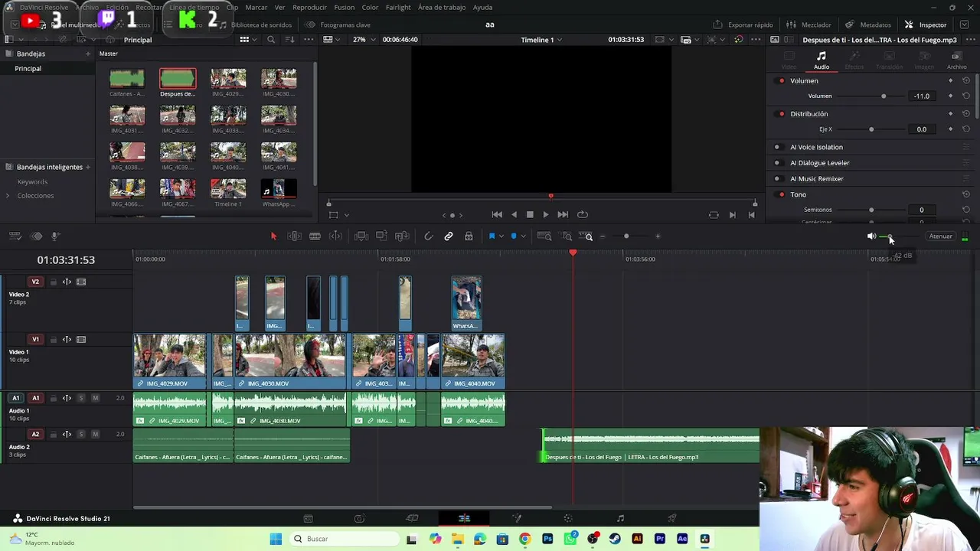Choose the Blade edit tool

(x=315, y=236)
